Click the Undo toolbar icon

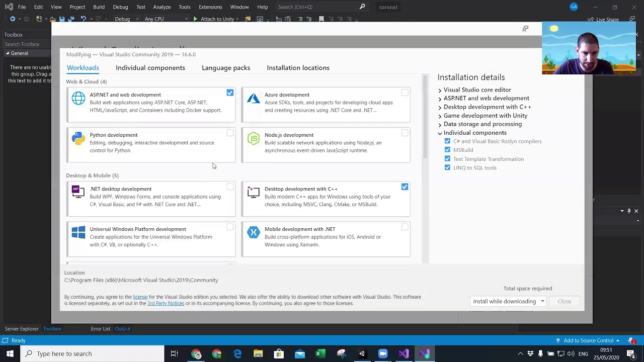[83, 19]
